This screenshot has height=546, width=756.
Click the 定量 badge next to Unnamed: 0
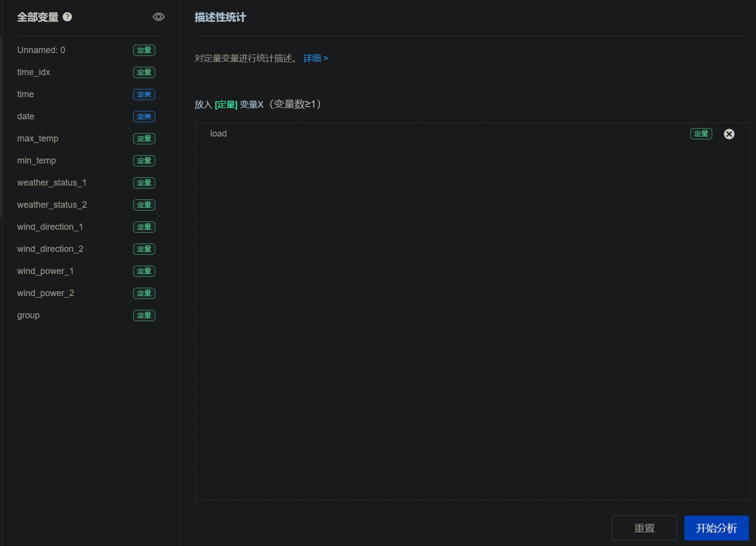tap(143, 50)
